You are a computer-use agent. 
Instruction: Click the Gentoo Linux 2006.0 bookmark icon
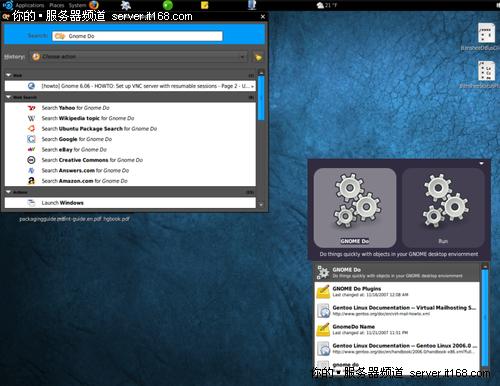[x=323, y=349]
